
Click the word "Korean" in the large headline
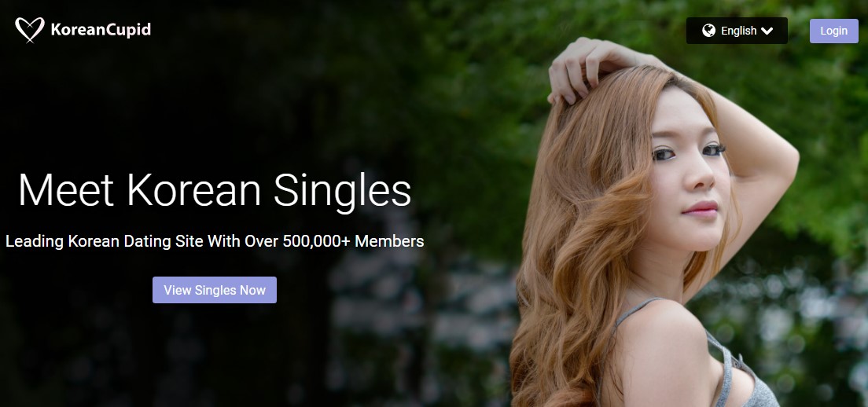[193, 190]
